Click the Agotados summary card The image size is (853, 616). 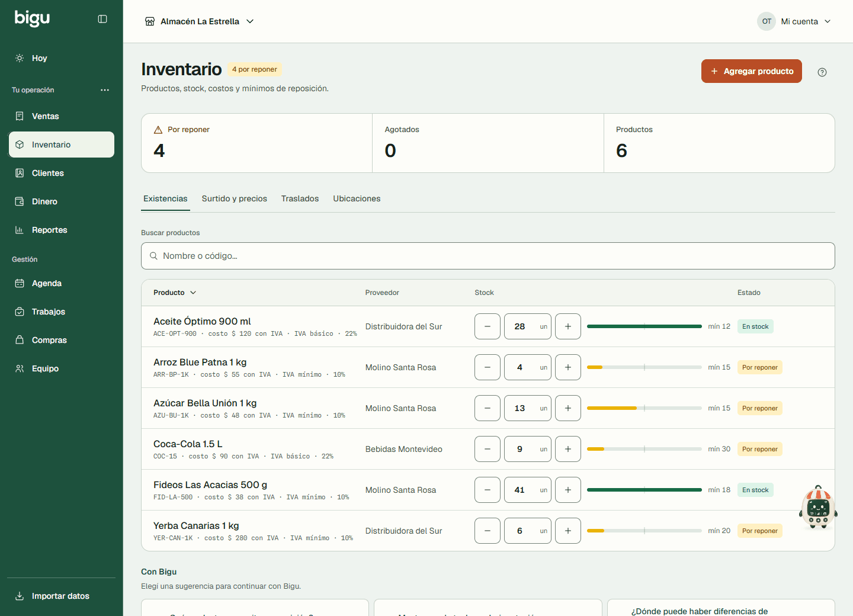488,143
